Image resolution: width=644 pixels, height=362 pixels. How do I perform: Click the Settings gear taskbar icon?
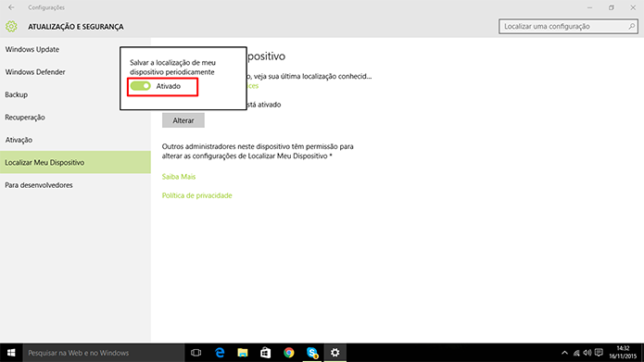pos(335,353)
